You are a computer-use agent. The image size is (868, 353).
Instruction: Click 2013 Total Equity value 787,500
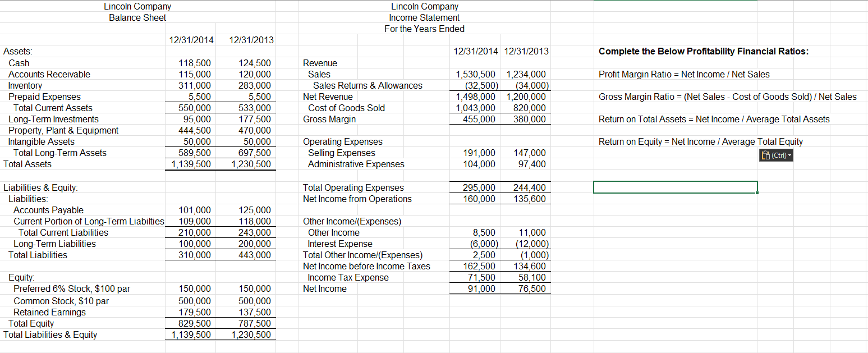click(254, 323)
